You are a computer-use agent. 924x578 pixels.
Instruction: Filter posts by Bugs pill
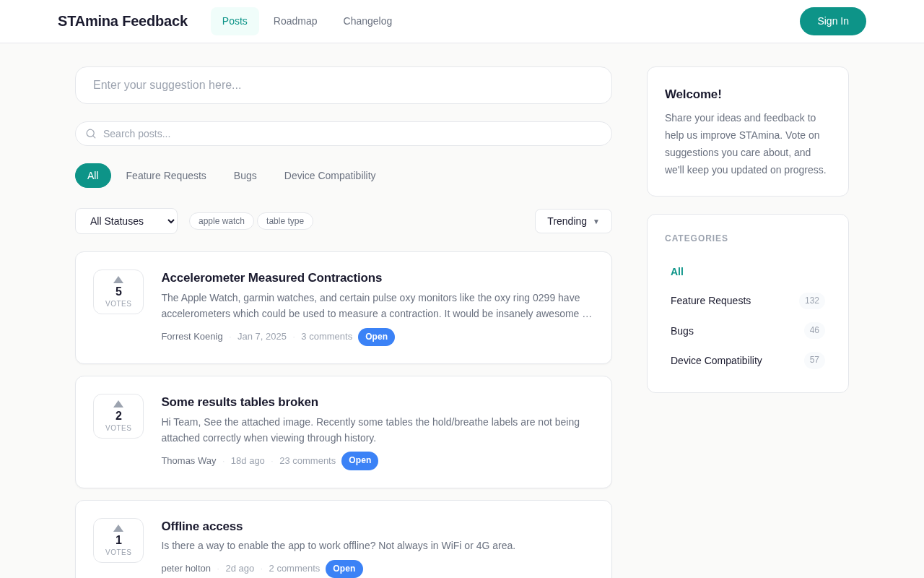(245, 176)
